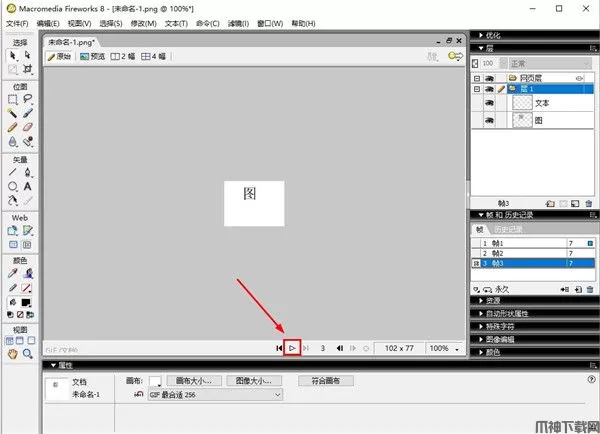Click the 画布大小 button
The image size is (600, 434).
coord(194,381)
